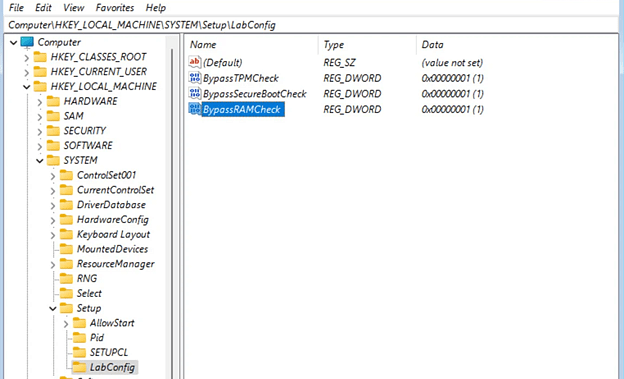Select the (Default) value name
Image resolution: width=624 pixels, height=379 pixels.
pos(222,63)
